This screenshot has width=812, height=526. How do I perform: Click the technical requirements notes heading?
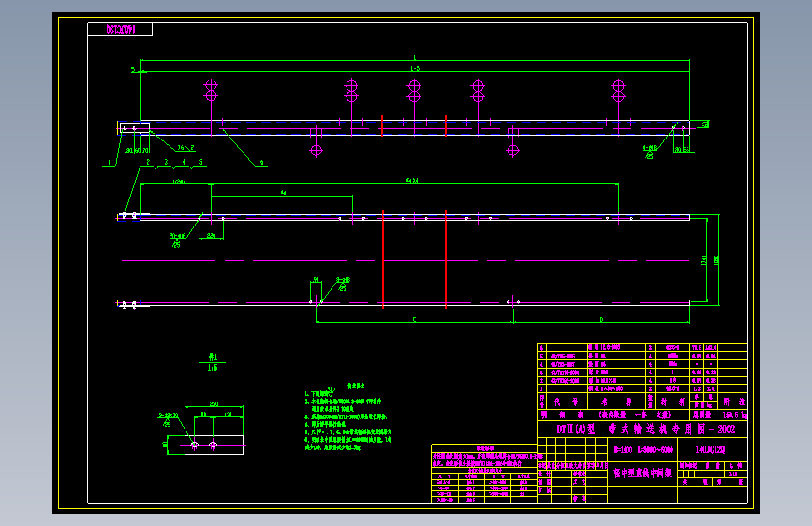coord(356,386)
